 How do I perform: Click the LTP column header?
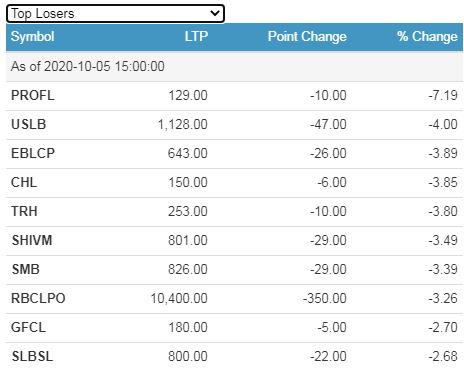[x=196, y=36]
